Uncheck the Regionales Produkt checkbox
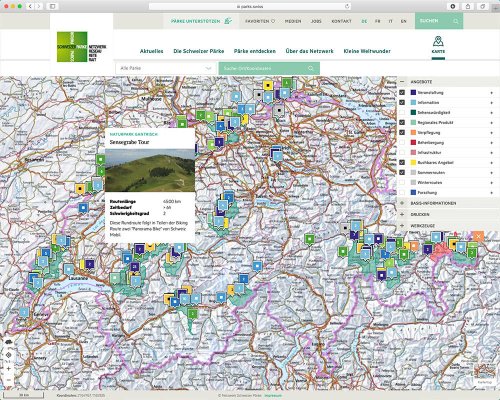 (402, 122)
